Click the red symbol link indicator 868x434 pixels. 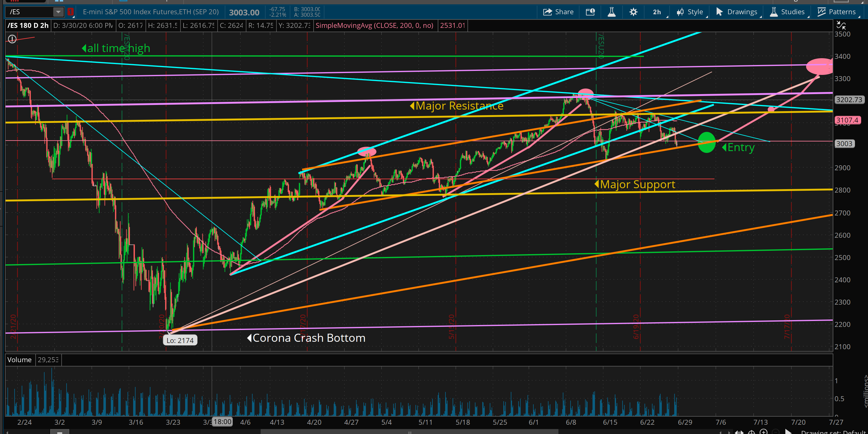tap(70, 12)
